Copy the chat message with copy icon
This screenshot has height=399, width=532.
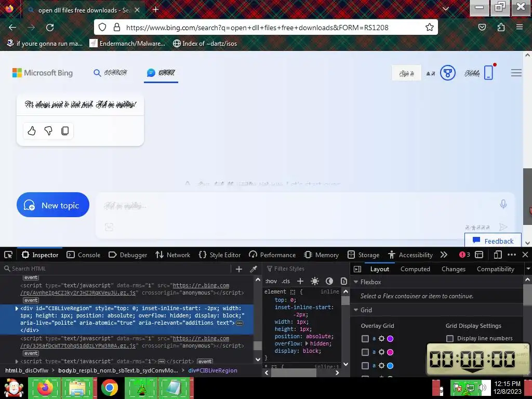point(65,131)
